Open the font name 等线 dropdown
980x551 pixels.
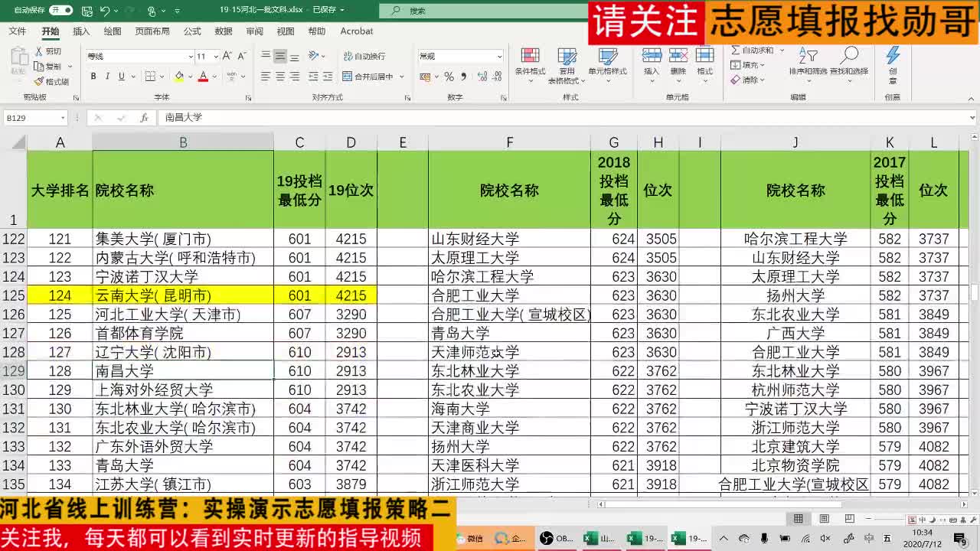pos(191,57)
